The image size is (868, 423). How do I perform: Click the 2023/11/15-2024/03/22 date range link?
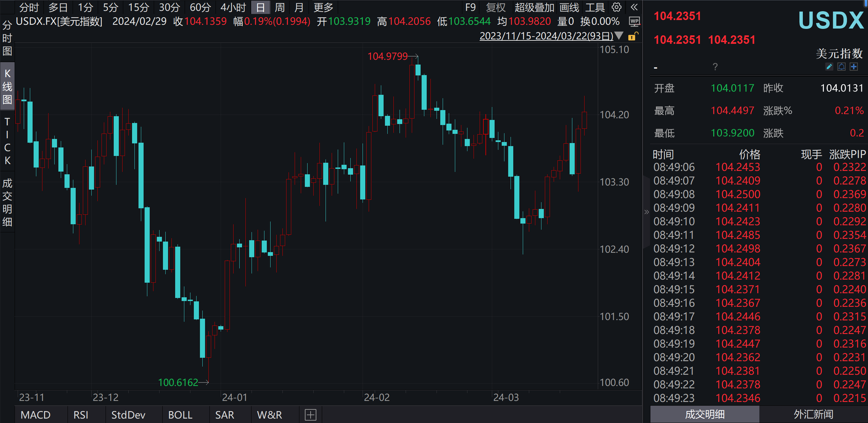point(546,36)
